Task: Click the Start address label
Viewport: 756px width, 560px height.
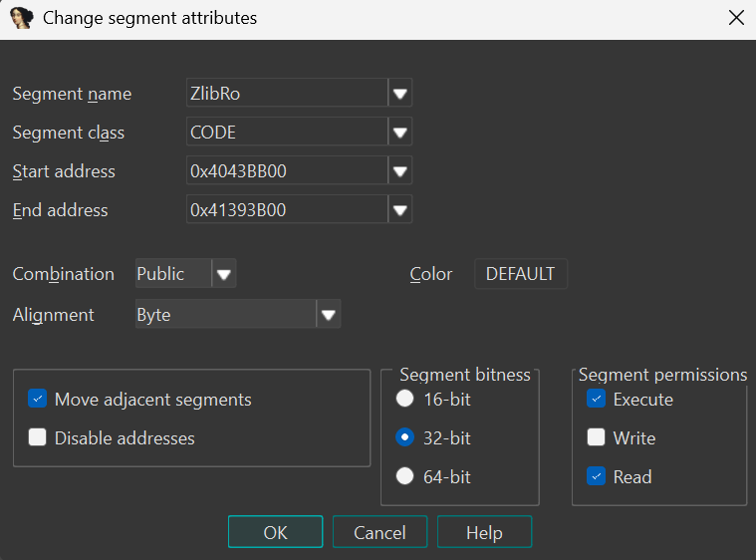Action: click(x=64, y=171)
